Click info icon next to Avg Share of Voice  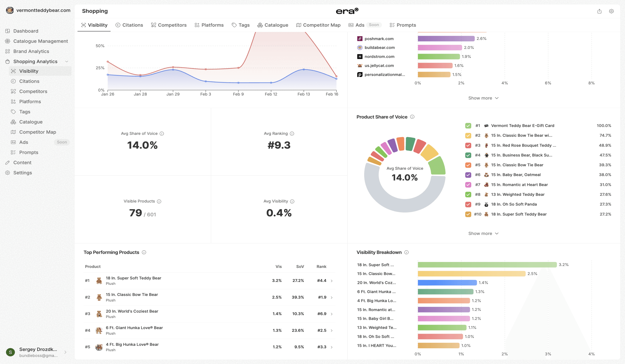click(162, 134)
